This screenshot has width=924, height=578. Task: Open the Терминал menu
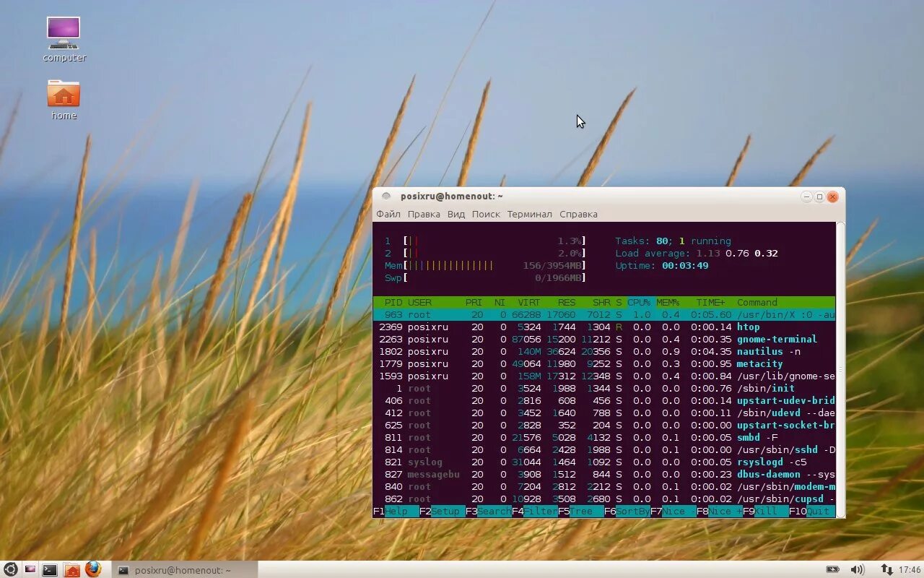coord(529,214)
